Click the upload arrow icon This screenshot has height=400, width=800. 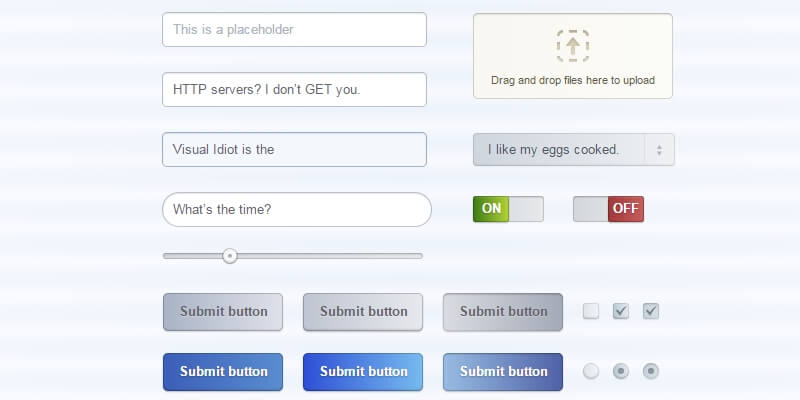573,46
